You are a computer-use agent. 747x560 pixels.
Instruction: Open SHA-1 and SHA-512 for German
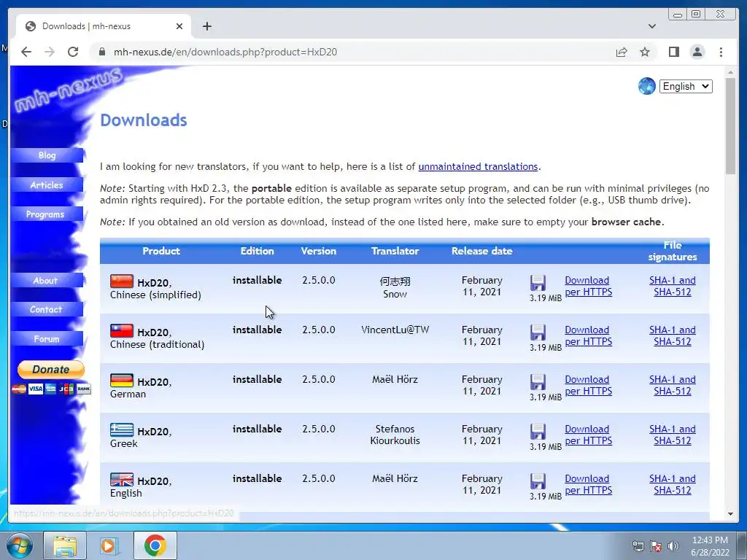672,385
